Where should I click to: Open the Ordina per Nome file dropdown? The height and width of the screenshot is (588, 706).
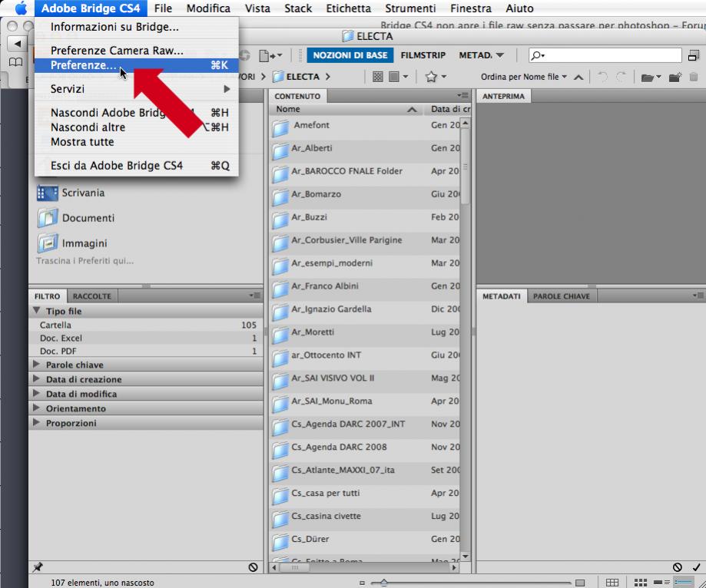(x=523, y=77)
